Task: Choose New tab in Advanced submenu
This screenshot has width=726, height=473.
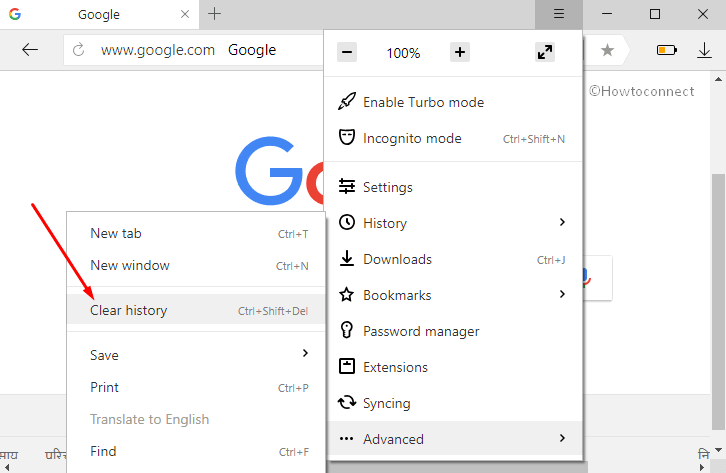Action: pyautogui.click(x=196, y=233)
